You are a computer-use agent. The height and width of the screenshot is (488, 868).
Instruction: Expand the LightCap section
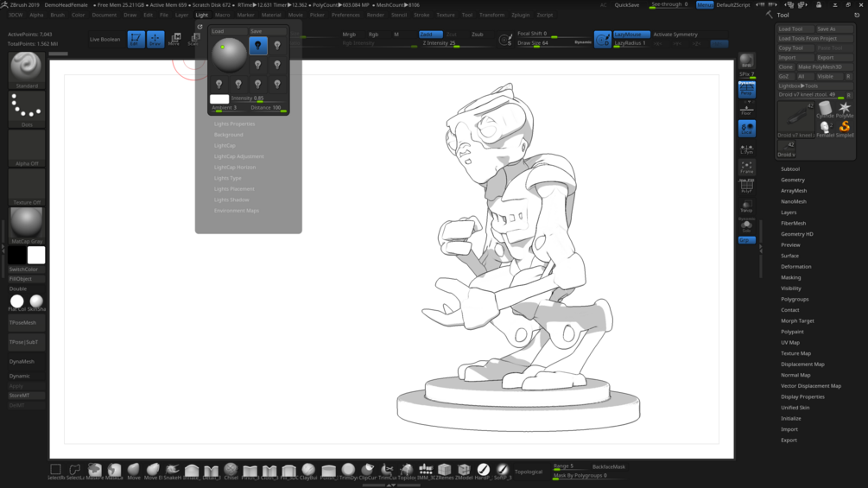tap(225, 145)
